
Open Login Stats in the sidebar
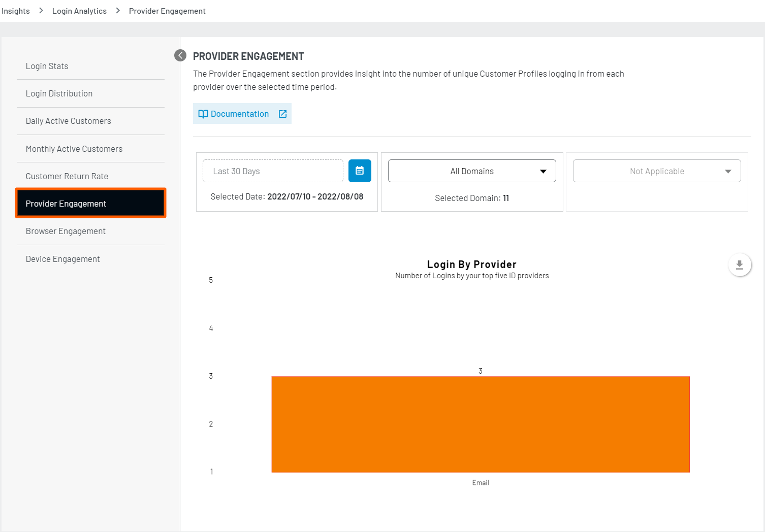(x=47, y=66)
